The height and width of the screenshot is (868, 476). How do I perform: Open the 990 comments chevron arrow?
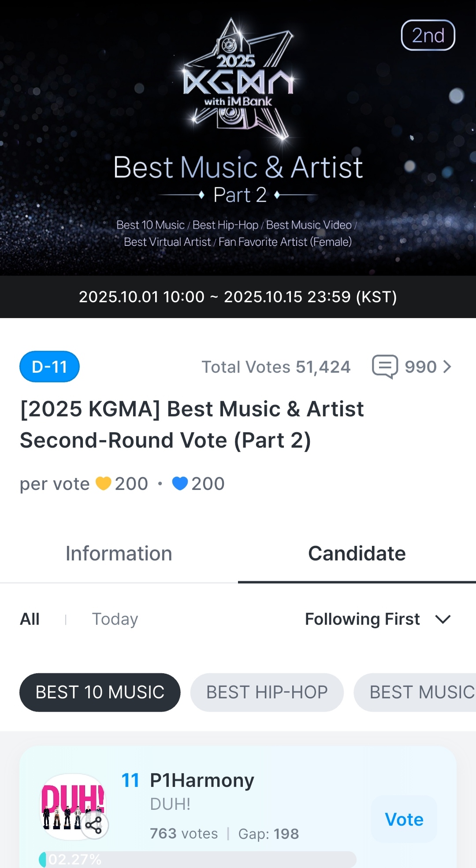pos(447,367)
